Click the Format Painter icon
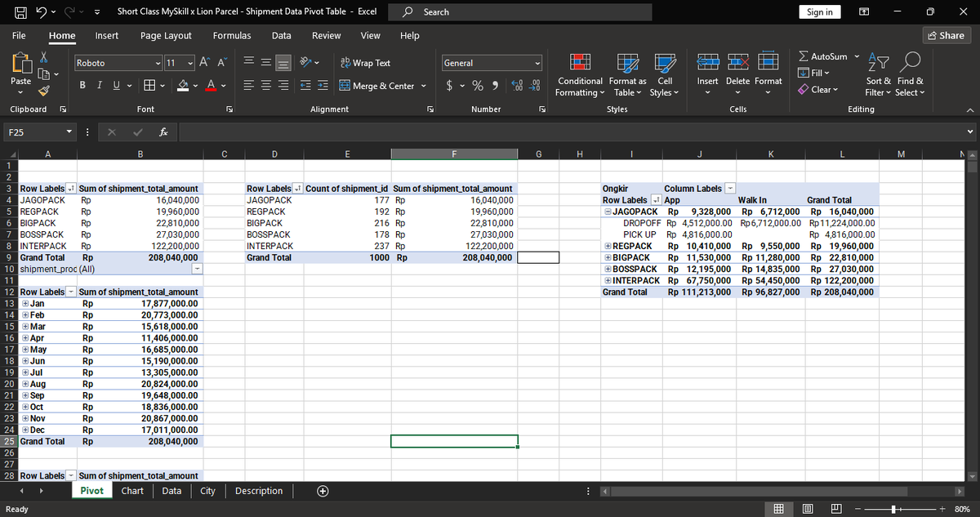The image size is (980, 517). coord(45,92)
